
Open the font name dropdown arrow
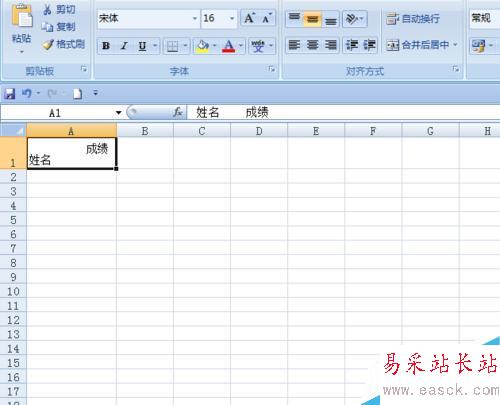click(x=195, y=18)
